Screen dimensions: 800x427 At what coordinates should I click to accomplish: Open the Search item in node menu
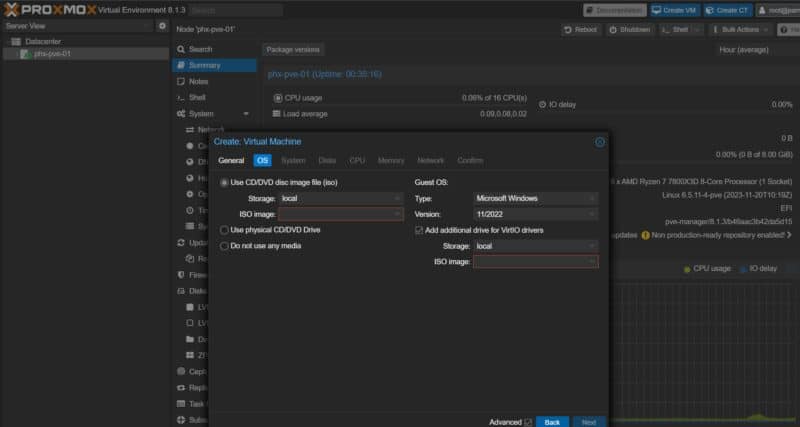point(200,48)
